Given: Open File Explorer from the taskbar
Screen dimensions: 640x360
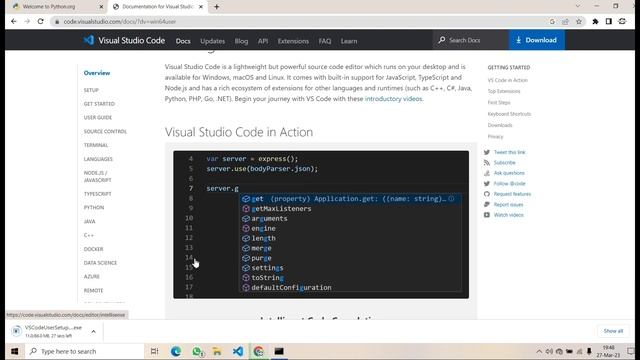Looking at the screenshot, I should (x=217, y=351).
